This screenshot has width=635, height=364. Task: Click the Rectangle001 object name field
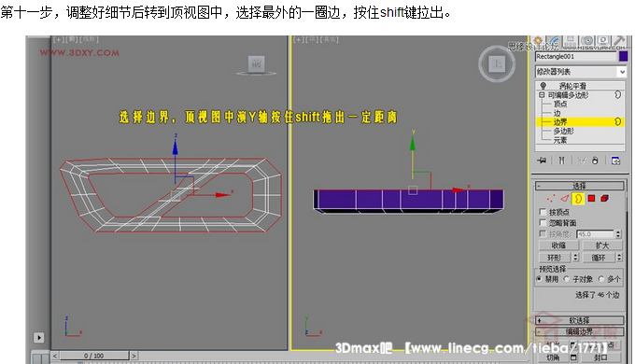(575, 57)
